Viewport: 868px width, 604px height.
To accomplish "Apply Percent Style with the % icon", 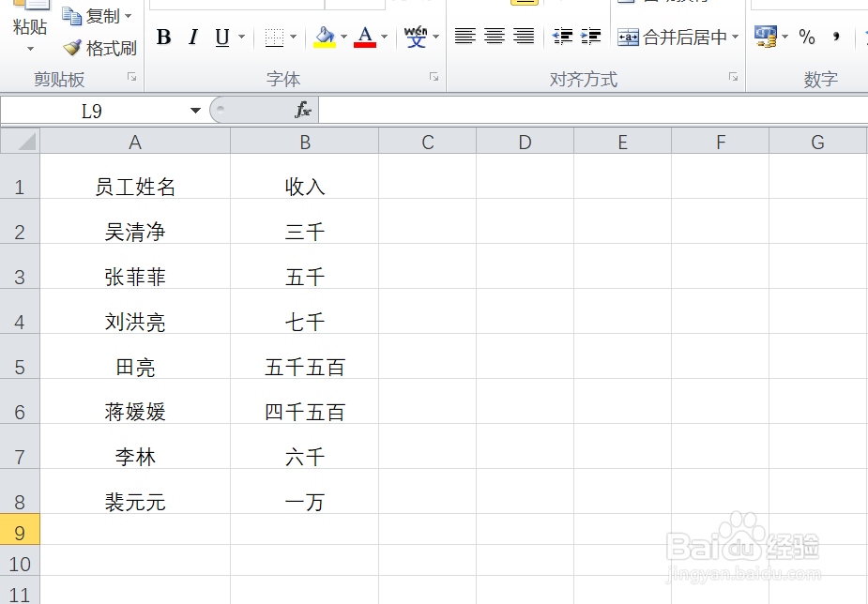I will tap(807, 38).
